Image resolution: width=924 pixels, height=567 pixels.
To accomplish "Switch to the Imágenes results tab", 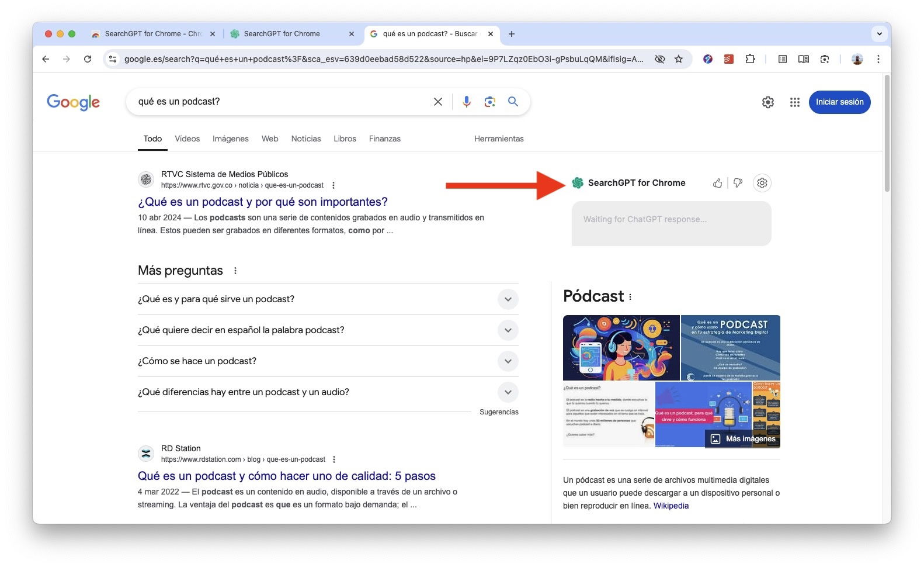I will [231, 139].
